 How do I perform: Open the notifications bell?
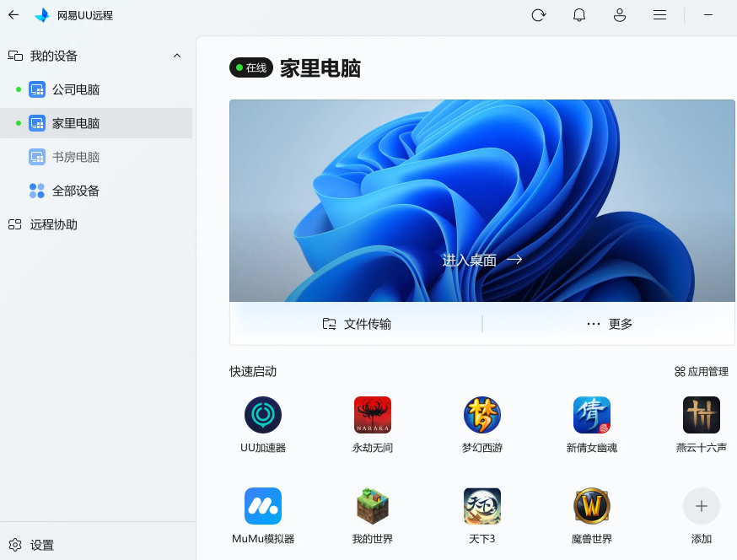tap(579, 15)
